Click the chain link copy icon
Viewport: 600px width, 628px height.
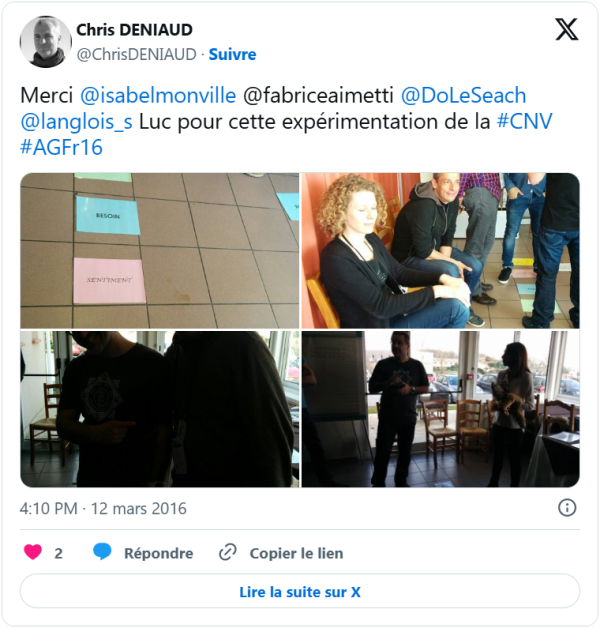point(228,553)
